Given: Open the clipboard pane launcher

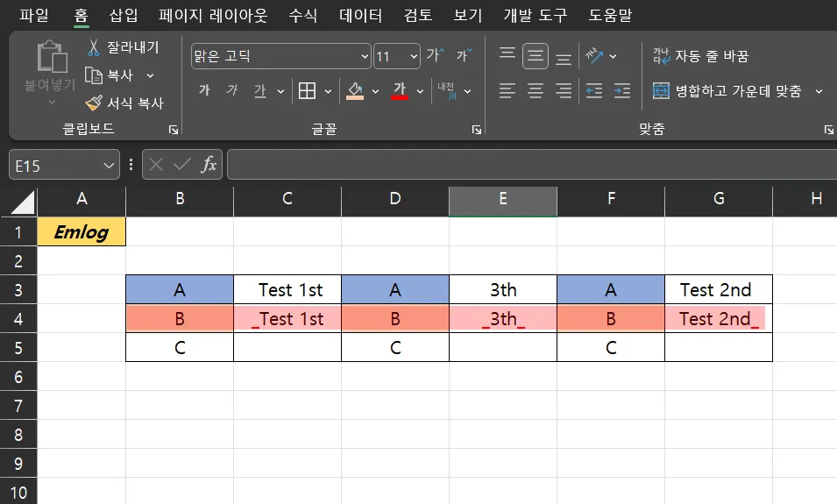Looking at the screenshot, I should 174,129.
